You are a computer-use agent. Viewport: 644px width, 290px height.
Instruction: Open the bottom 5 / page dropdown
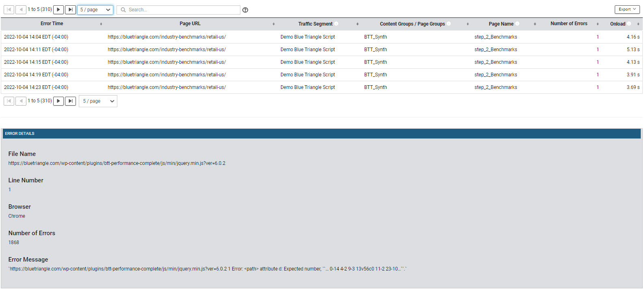tap(98, 101)
